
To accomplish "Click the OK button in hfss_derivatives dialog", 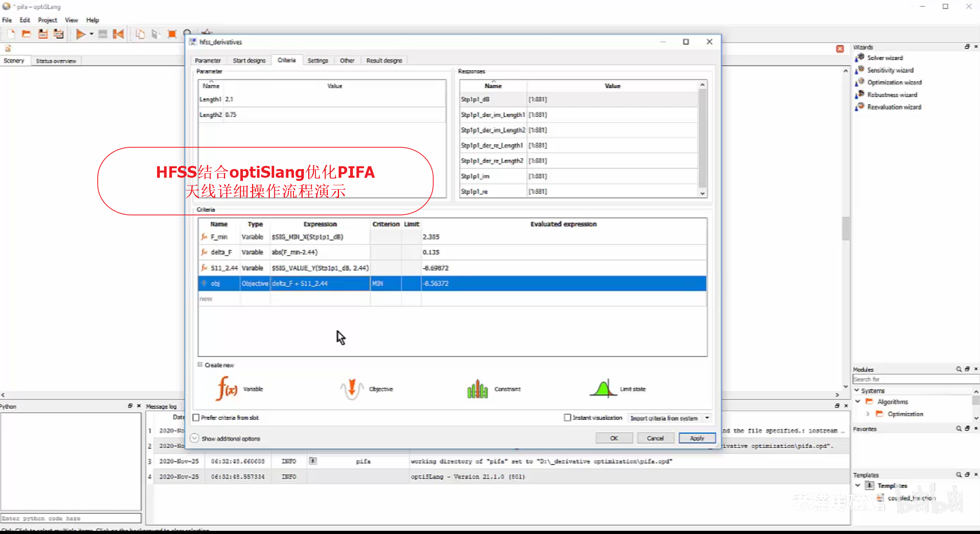I will click(x=614, y=438).
